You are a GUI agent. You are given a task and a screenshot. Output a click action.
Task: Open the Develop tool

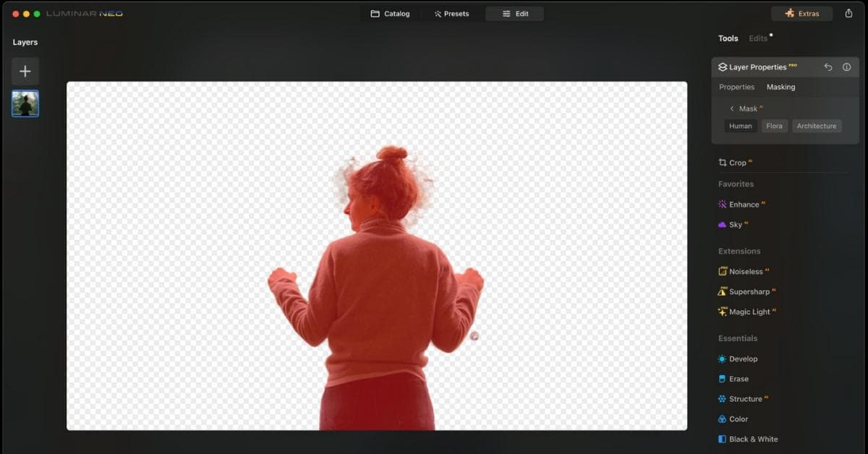tap(743, 359)
